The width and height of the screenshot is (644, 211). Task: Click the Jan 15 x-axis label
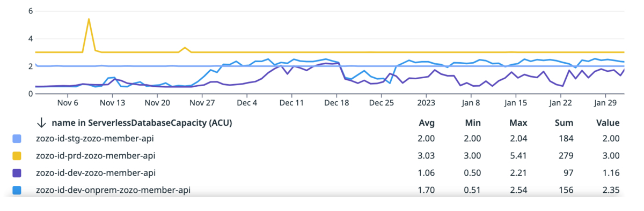tap(516, 103)
